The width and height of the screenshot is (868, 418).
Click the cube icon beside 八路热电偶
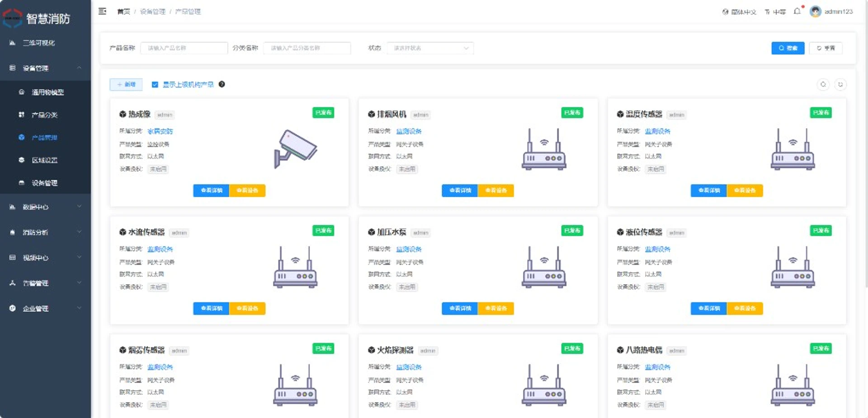point(620,350)
